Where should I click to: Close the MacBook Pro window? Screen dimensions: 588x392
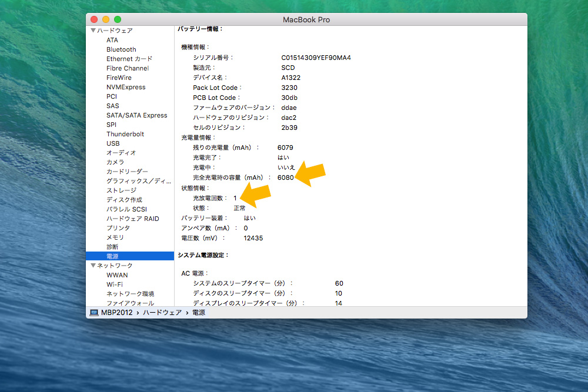(x=94, y=19)
